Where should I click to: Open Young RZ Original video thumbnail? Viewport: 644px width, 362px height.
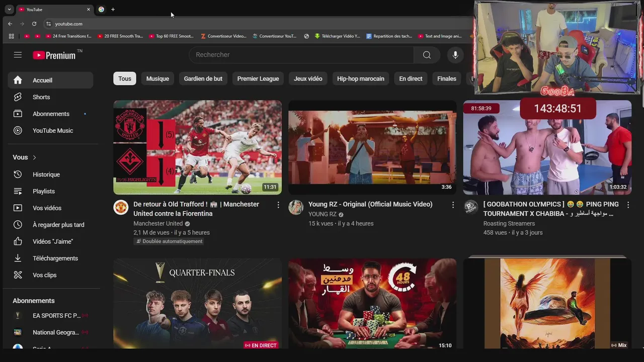372,147
